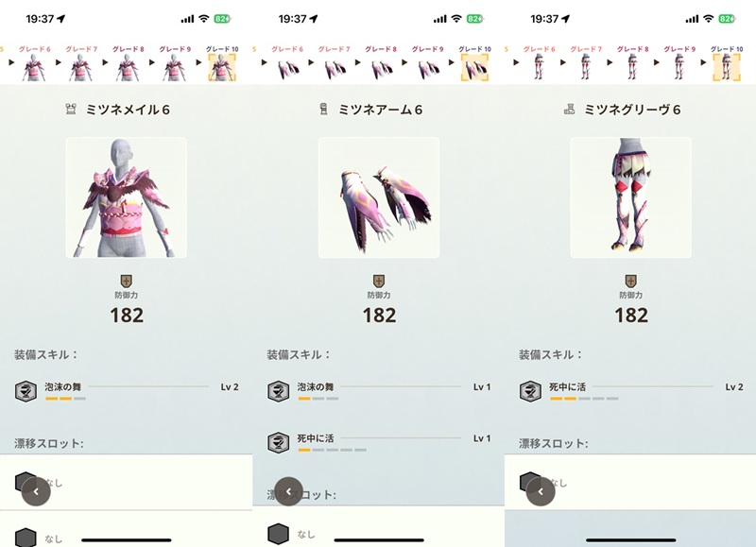
Task: Open large Mizutsune Arm preview image
Action: 379,197
